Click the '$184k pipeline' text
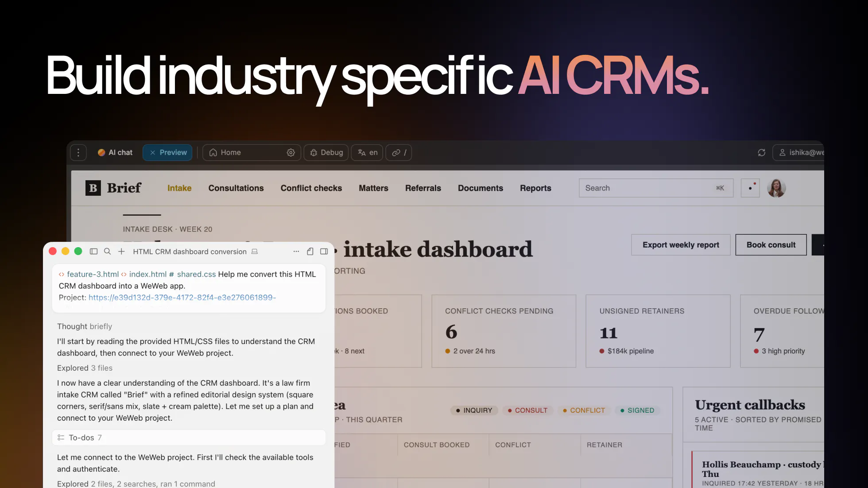This screenshot has height=488, width=868. point(631,351)
